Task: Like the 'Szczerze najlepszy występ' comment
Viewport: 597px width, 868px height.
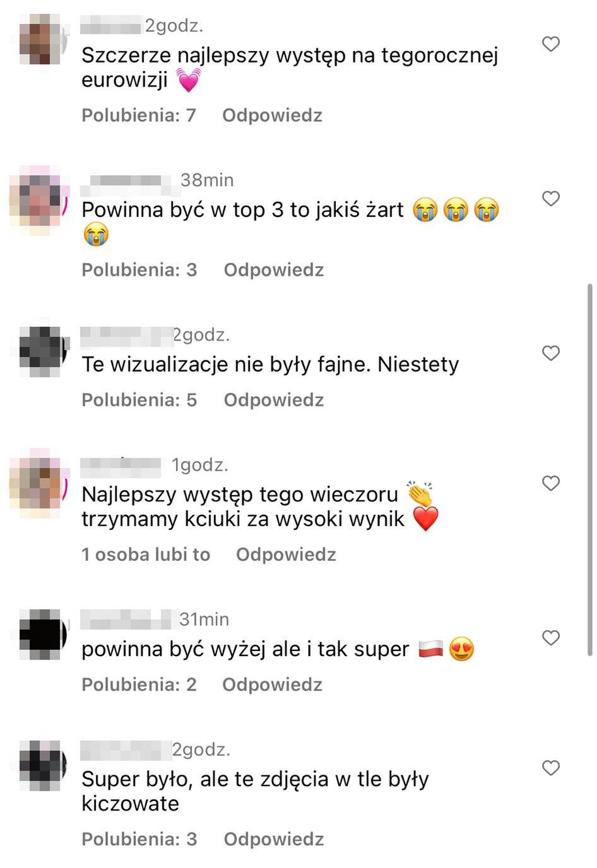Action: coord(551,44)
